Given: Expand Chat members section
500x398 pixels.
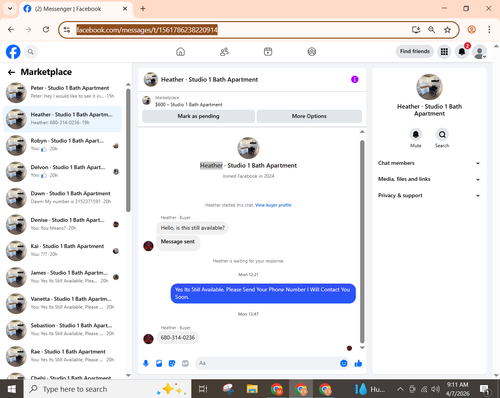Looking at the screenshot, I should point(429,163).
